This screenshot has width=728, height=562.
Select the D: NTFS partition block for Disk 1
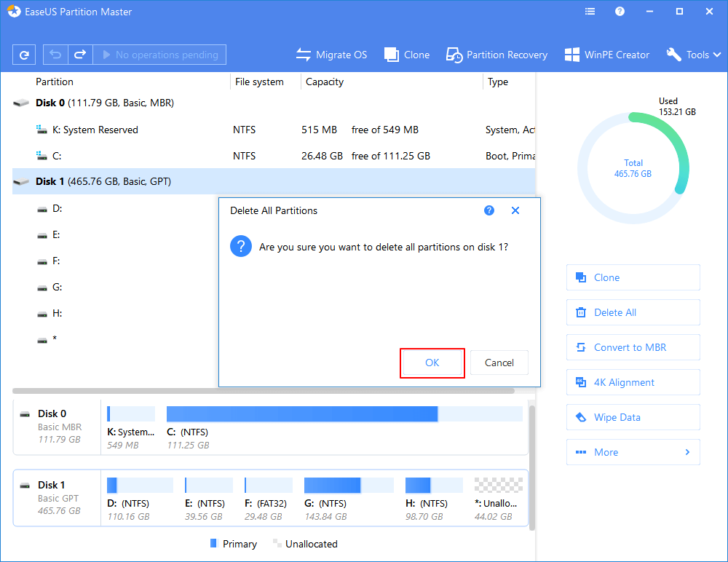pos(141,484)
